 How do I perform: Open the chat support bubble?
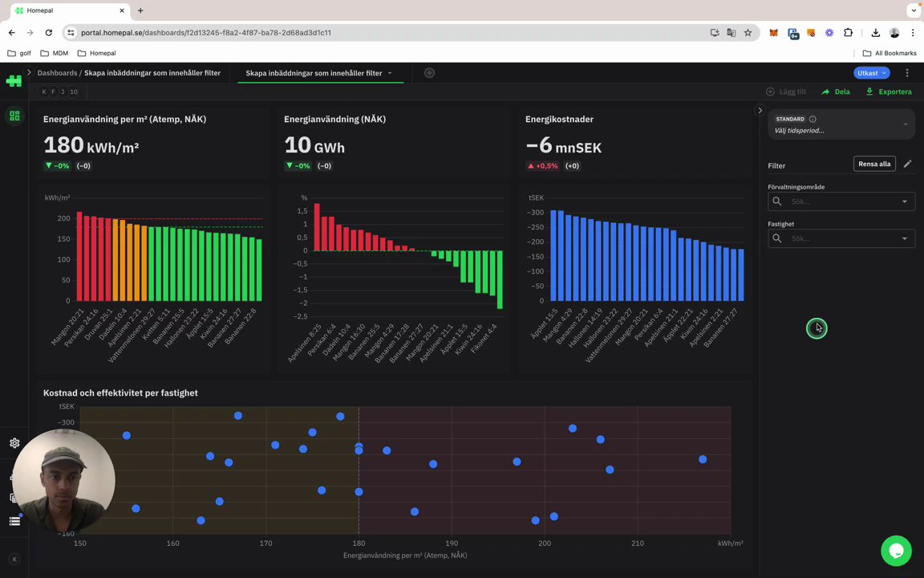pyautogui.click(x=896, y=551)
